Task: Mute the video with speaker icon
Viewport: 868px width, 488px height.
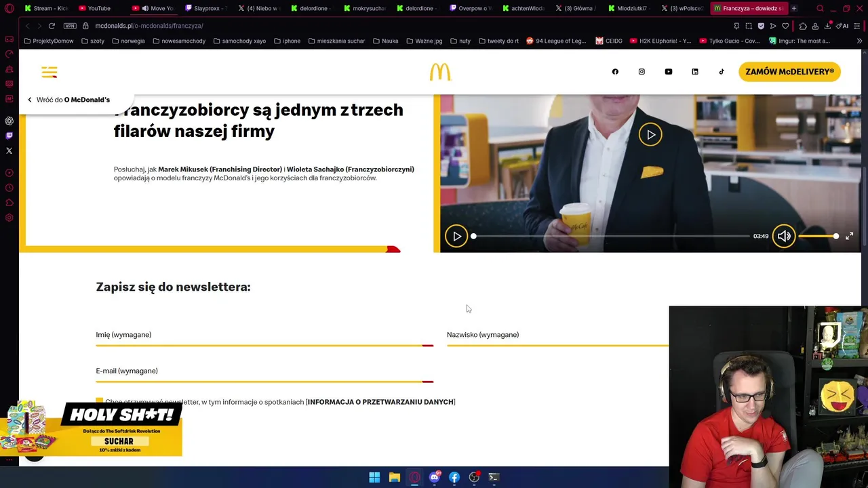Action: pyautogui.click(x=784, y=236)
